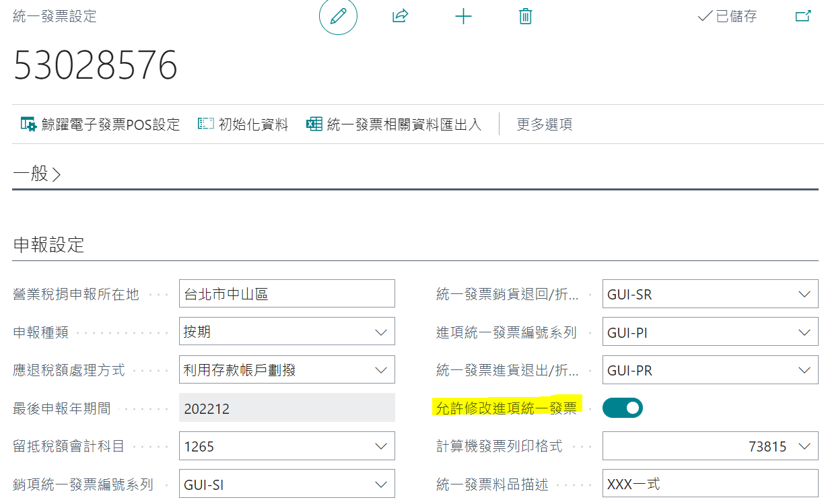Click the plus icon to add new

(463, 16)
